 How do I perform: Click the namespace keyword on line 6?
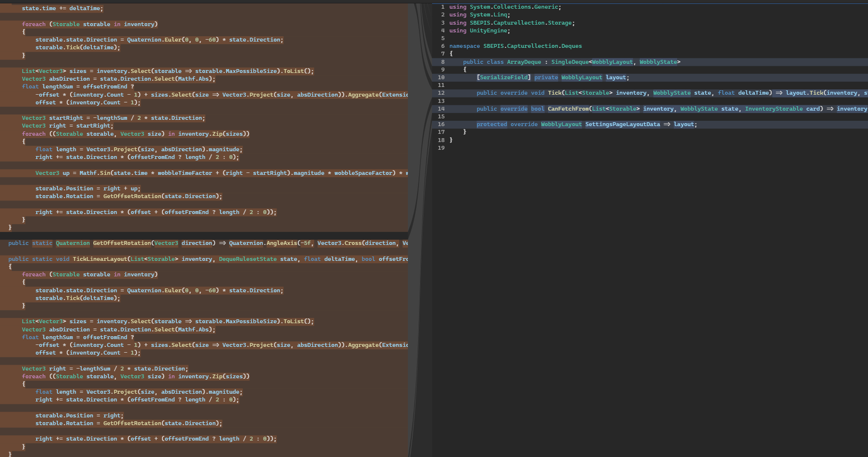pos(464,46)
